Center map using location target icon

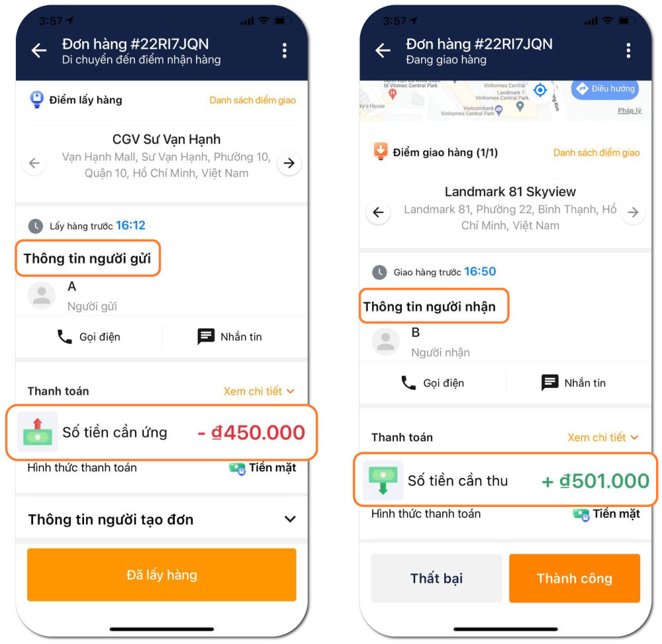coord(540,90)
